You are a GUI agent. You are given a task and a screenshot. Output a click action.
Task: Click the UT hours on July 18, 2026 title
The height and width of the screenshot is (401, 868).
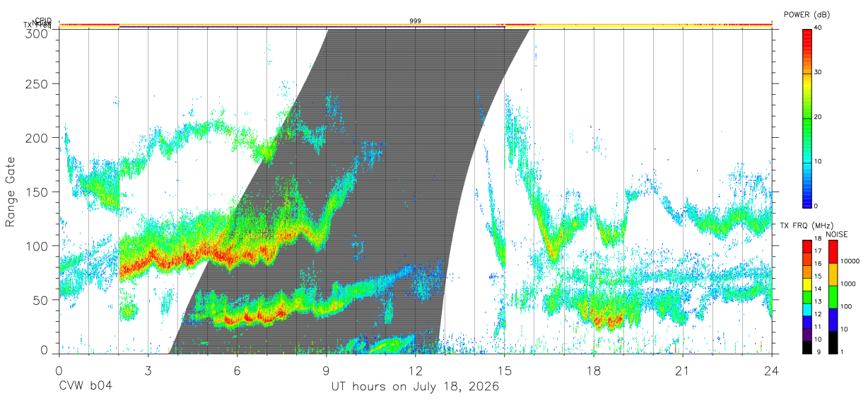(x=416, y=388)
